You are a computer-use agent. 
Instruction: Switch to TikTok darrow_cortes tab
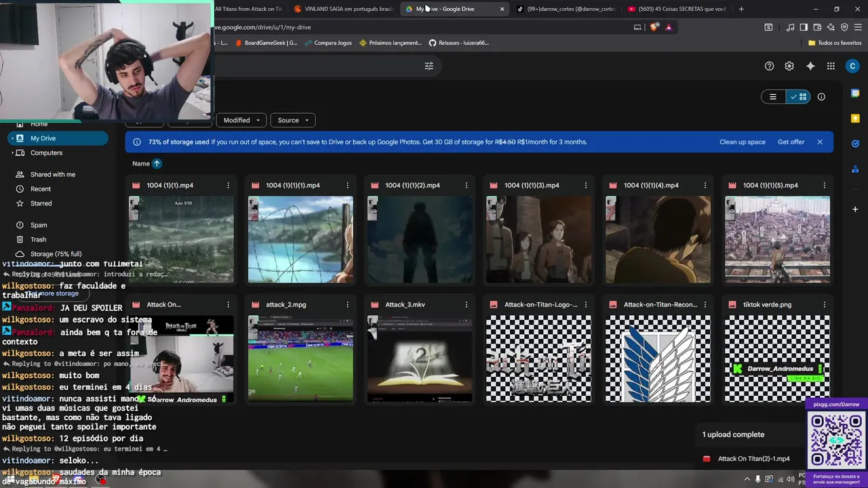565,9
